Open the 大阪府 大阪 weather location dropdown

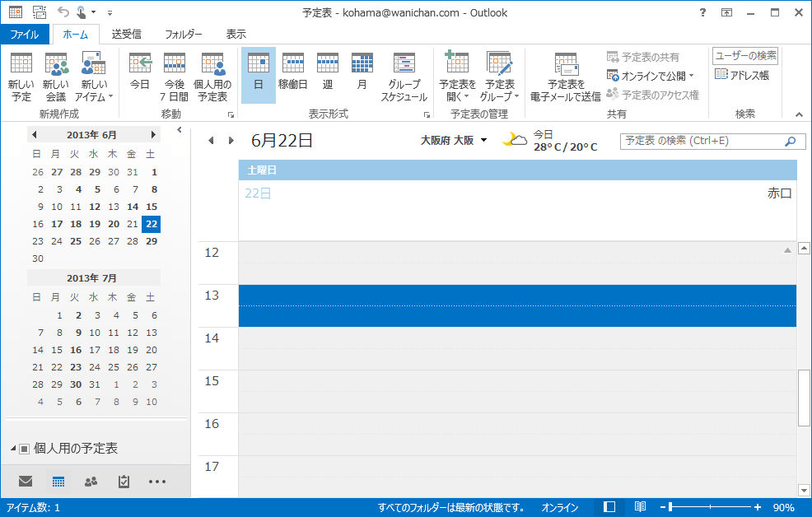(483, 140)
